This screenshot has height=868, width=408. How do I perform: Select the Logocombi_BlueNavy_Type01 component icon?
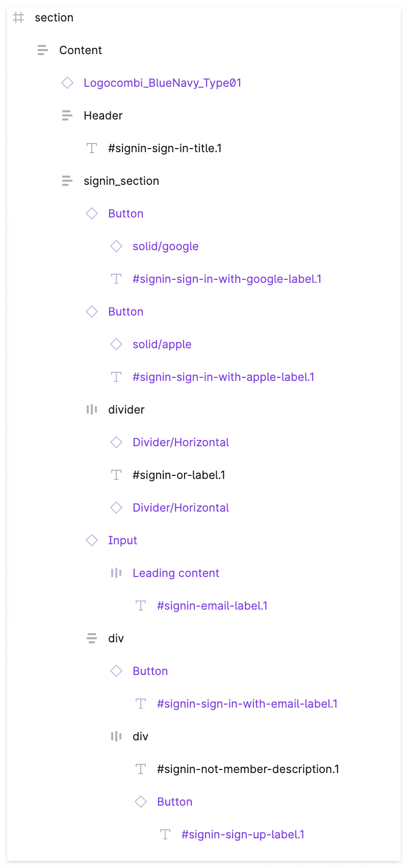(67, 83)
